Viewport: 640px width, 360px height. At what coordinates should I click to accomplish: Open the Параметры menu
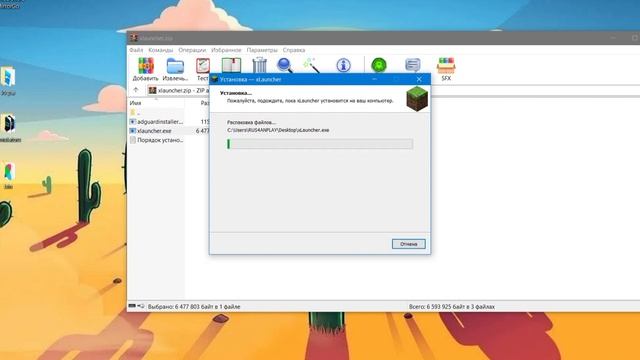coord(262,50)
